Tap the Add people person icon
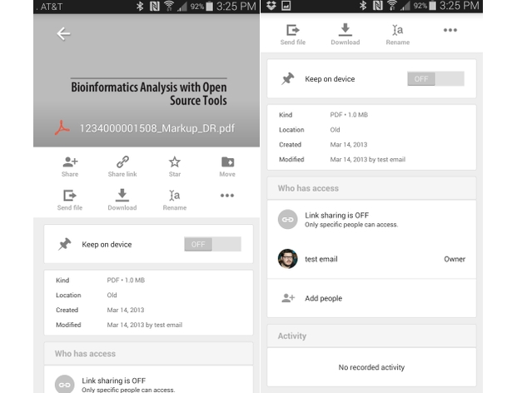 tap(288, 298)
